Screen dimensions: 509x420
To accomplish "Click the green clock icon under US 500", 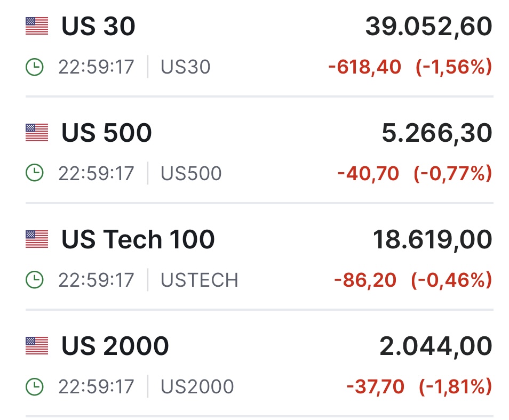I will tap(35, 174).
